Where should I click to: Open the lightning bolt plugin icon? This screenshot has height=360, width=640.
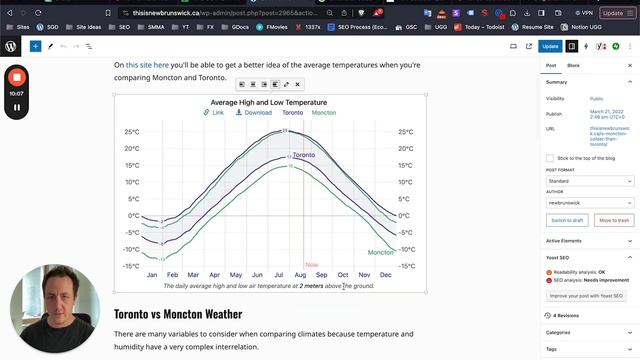pos(586,47)
